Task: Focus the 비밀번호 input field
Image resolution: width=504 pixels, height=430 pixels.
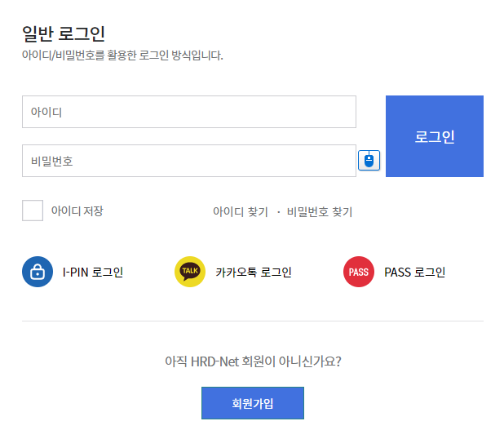Action: (x=189, y=161)
